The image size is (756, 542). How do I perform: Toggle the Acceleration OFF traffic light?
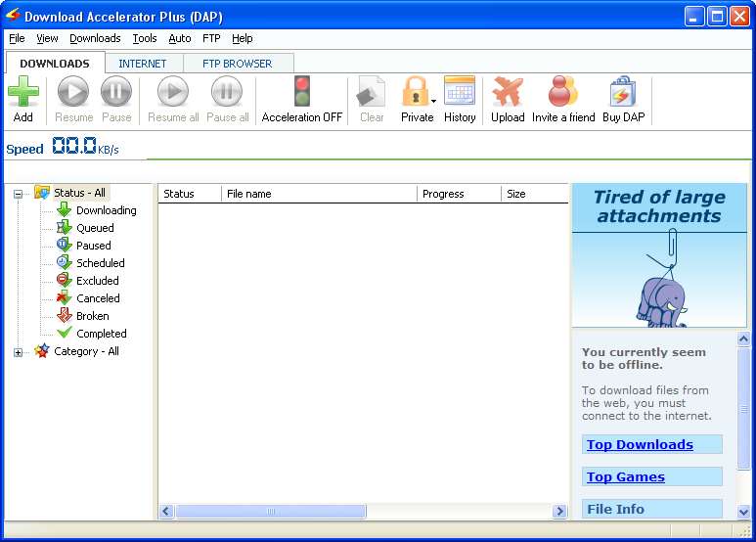click(302, 91)
